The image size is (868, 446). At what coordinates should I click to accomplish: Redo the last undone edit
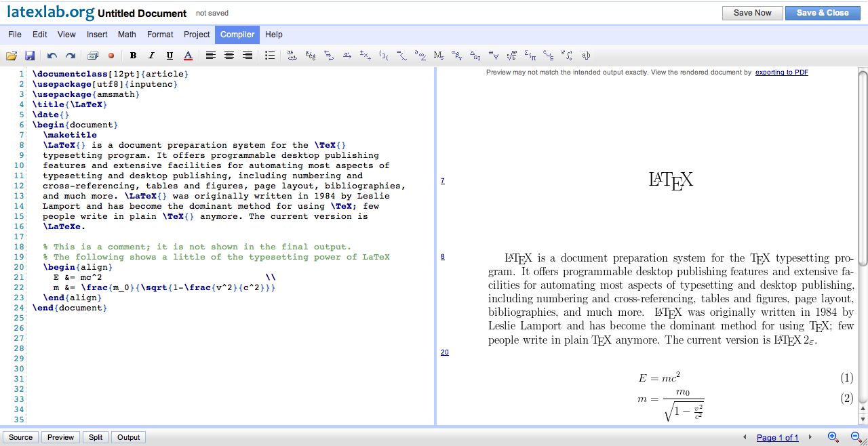click(x=70, y=56)
